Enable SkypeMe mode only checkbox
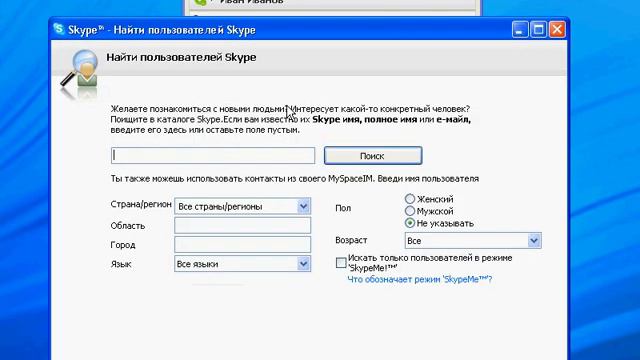This screenshot has height=360, width=640. [341, 262]
